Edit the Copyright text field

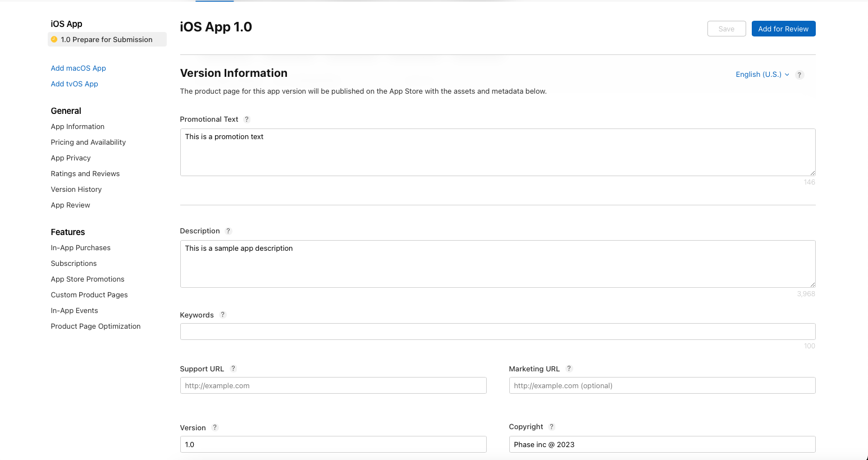click(662, 444)
